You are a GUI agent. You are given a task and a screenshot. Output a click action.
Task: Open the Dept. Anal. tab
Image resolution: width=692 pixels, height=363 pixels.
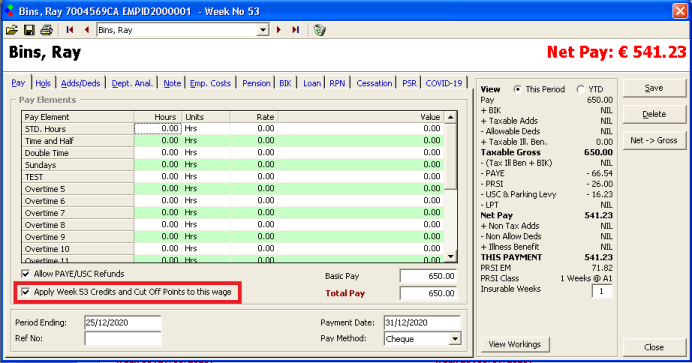132,83
